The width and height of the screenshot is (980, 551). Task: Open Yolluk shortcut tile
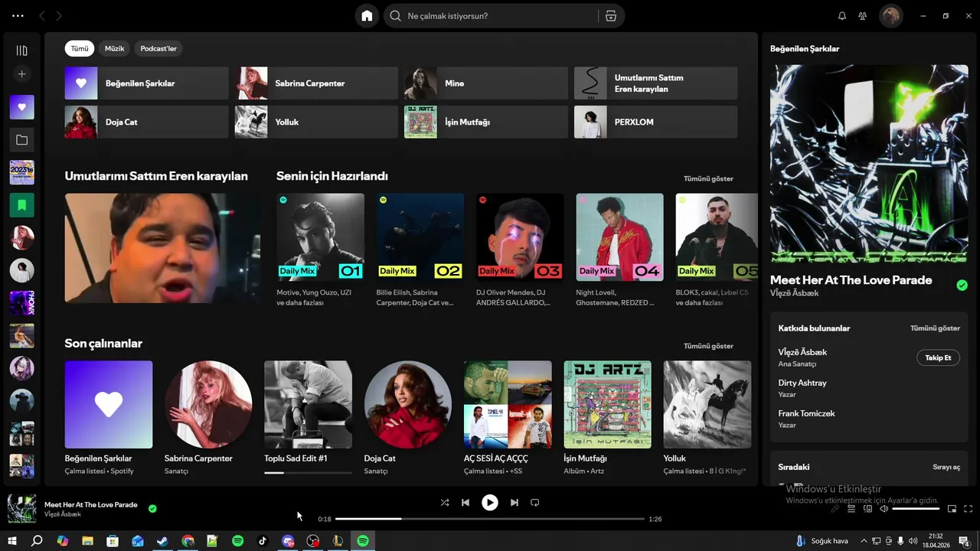316,122
